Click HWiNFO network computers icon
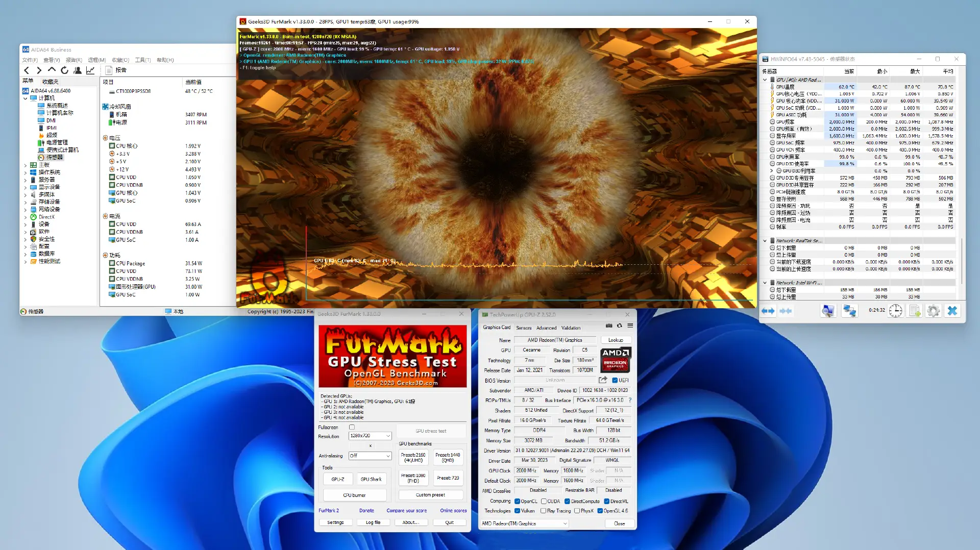The height and width of the screenshot is (550, 980). pyautogui.click(x=849, y=311)
